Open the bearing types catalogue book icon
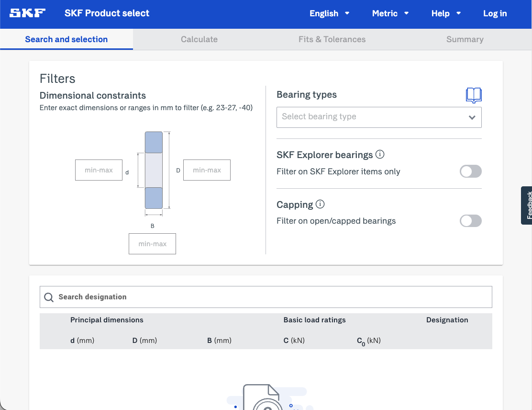 pyautogui.click(x=474, y=95)
